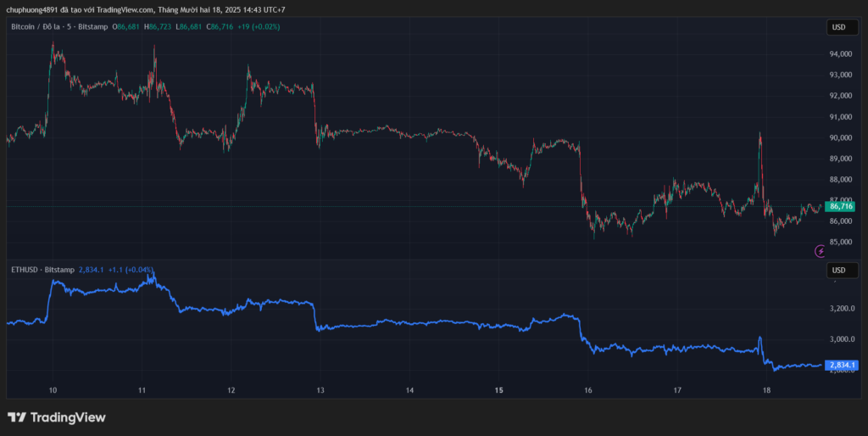
Task: Click date 10 on the time axis
Action: click(53, 390)
